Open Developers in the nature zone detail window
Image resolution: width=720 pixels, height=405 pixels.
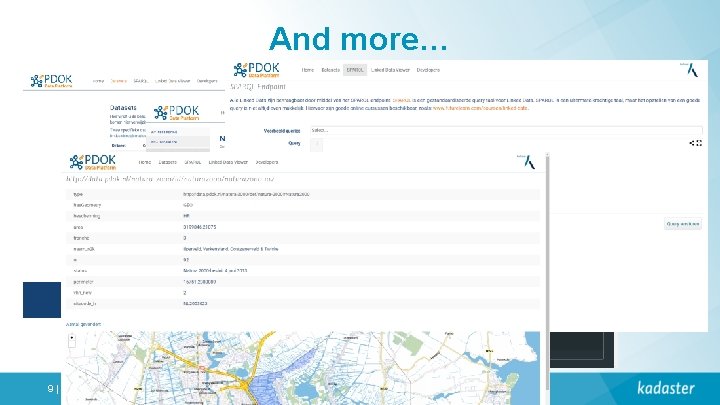(267, 162)
